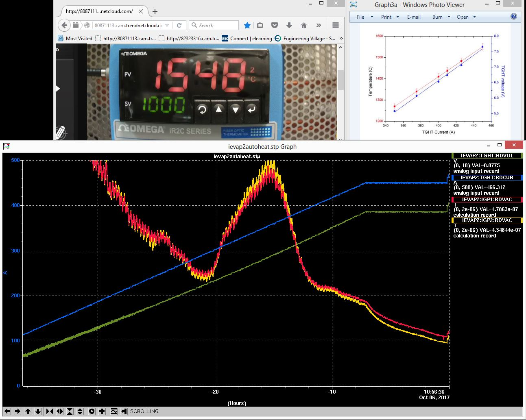Open Firefox downloads panel
Viewport: 526px width, 420px height.
click(x=289, y=25)
